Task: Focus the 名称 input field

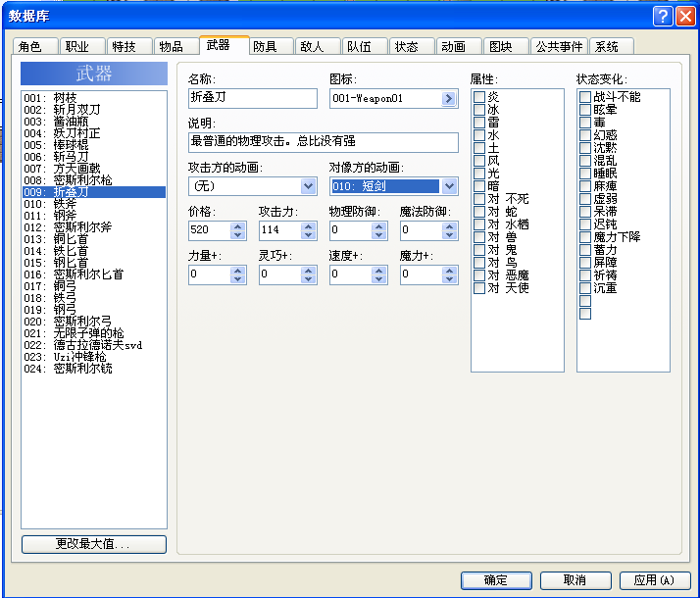Action: pos(253,98)
